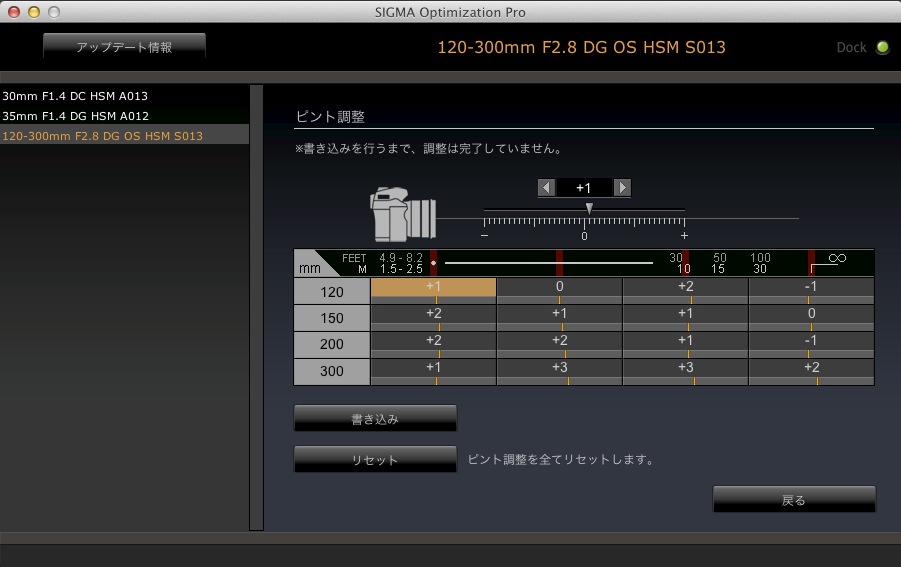
Task: Click the camera and lens illustration icon
Action: pos(403,214)
